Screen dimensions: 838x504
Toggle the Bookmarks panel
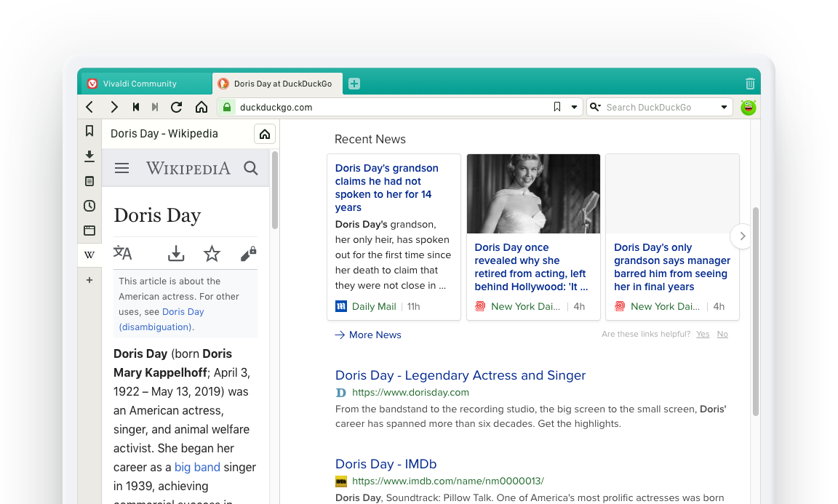[89, 131]
